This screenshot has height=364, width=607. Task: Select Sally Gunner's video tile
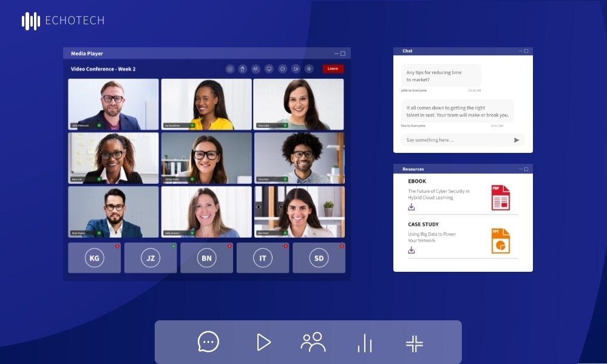click(x=206, y=212)
